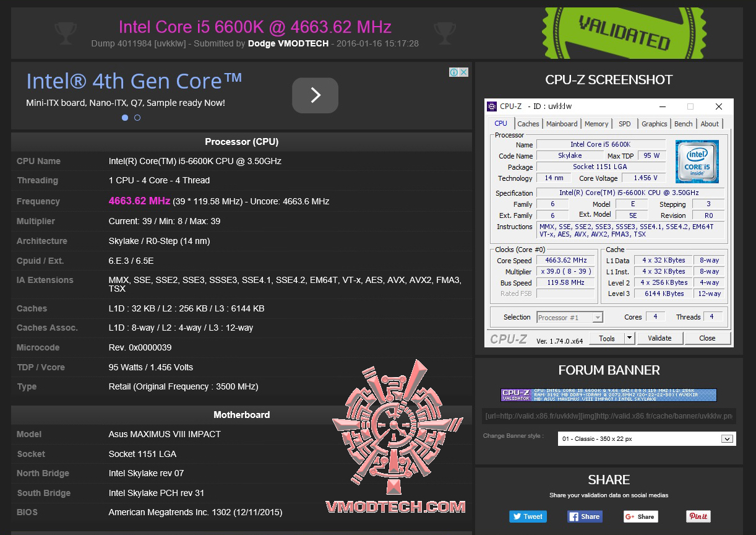756x535 pixels.
Task: Click the forum banner preview image
Action: click(609, 395)
